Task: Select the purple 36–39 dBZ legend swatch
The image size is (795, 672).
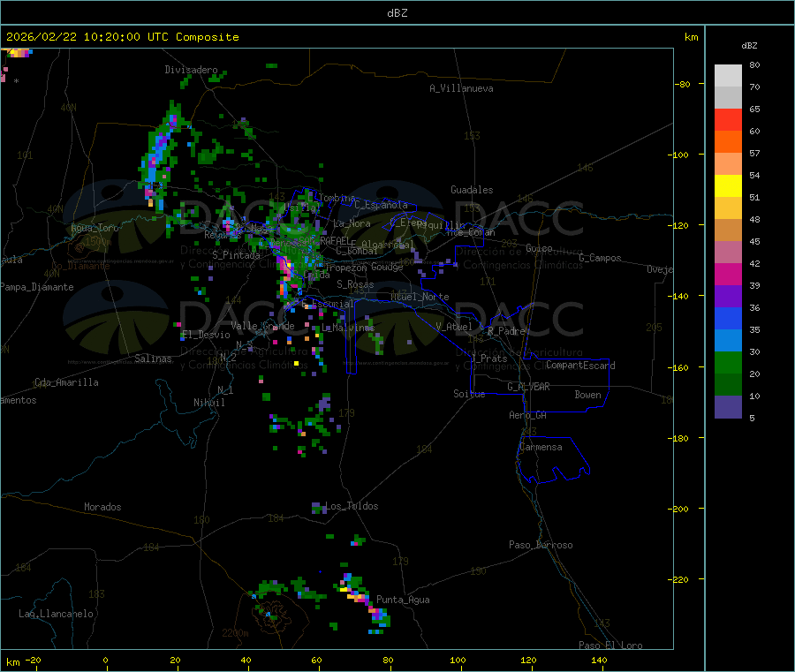Action: coord(728,297)
